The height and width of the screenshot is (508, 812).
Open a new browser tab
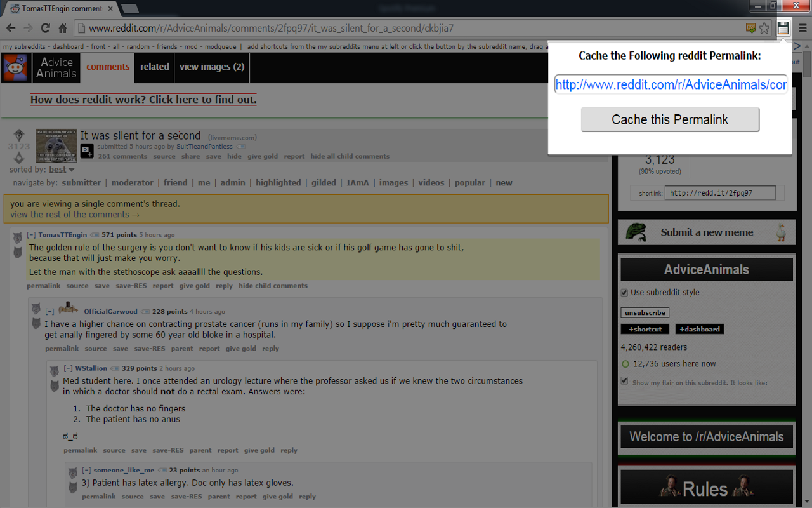[x=130, y=9]
